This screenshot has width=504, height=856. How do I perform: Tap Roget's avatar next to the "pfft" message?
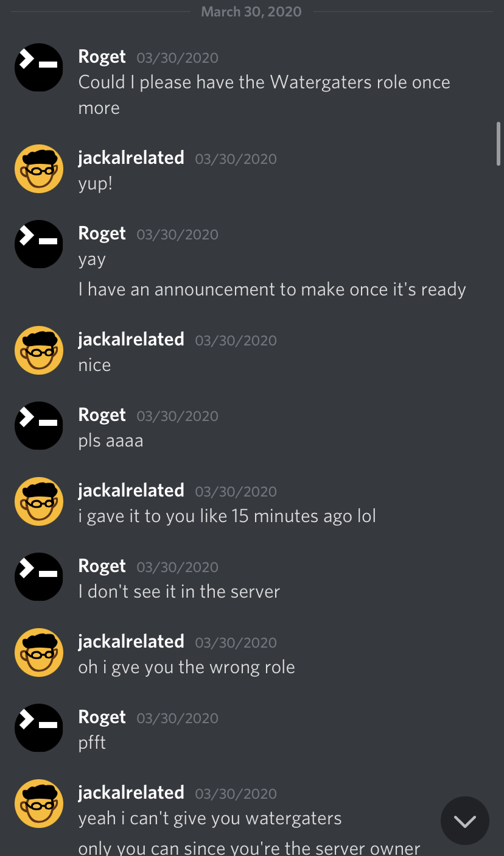(39, 728)
